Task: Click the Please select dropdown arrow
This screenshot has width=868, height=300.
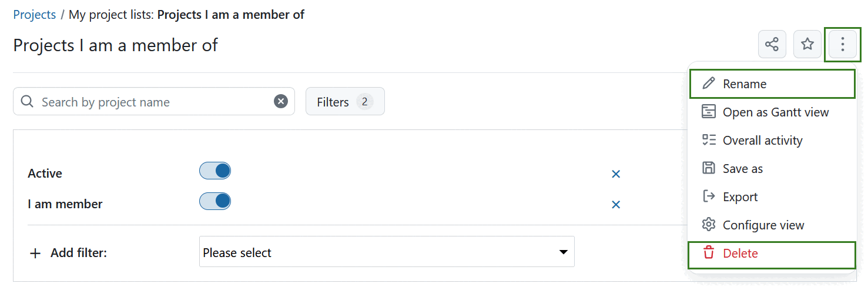Action: point(563,252)
